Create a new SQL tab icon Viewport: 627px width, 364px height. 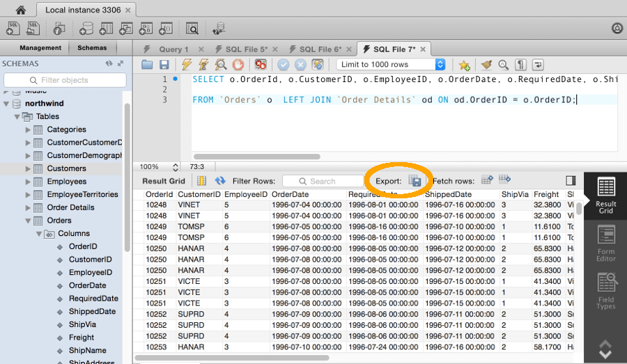click(x=13, y=29)
